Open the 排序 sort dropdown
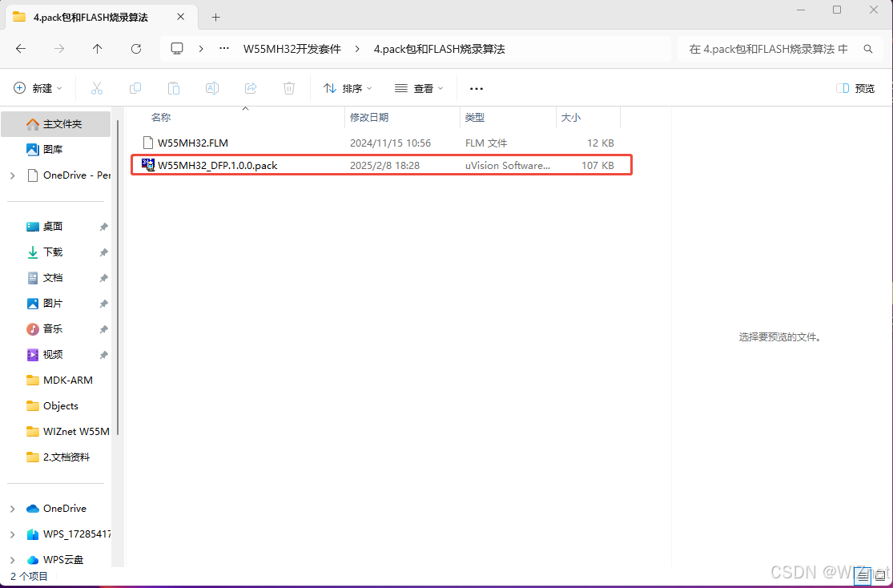893x588 pixels. click(x=348, y=88)
